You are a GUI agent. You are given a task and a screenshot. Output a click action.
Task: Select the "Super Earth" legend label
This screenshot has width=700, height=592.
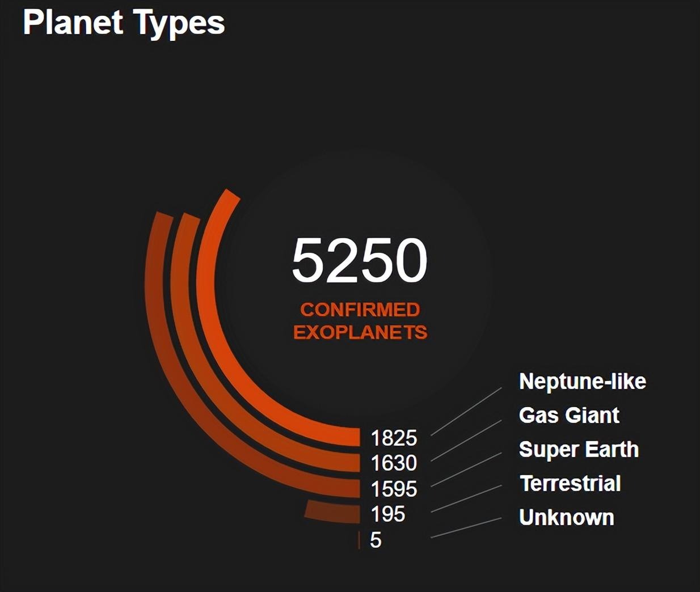[579, 450]
